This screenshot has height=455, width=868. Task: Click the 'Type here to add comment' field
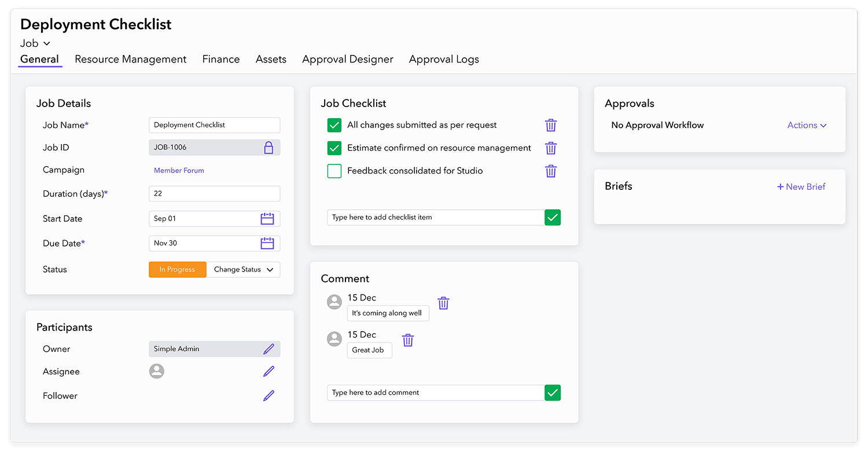(x=436, y=392)
